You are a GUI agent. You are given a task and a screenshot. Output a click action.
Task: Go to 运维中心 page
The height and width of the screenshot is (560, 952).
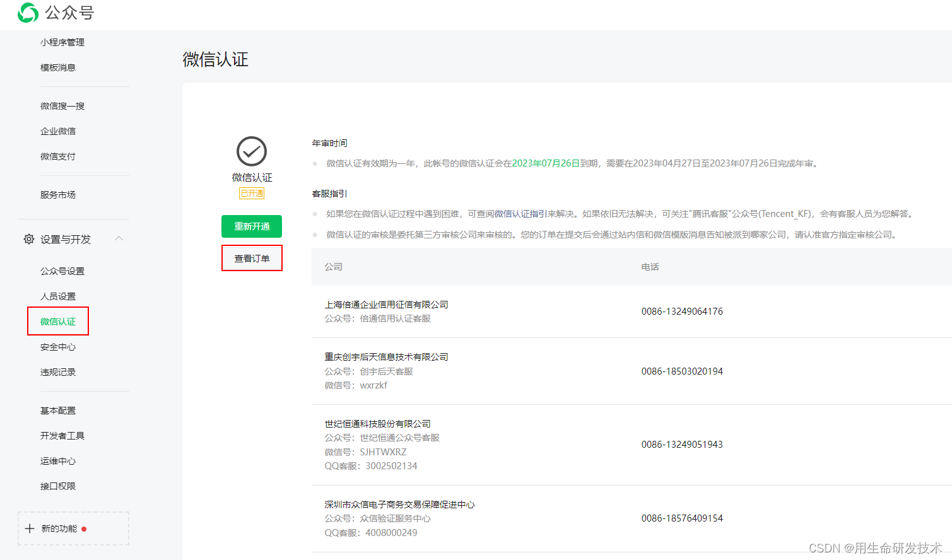[x=58, y=461]
